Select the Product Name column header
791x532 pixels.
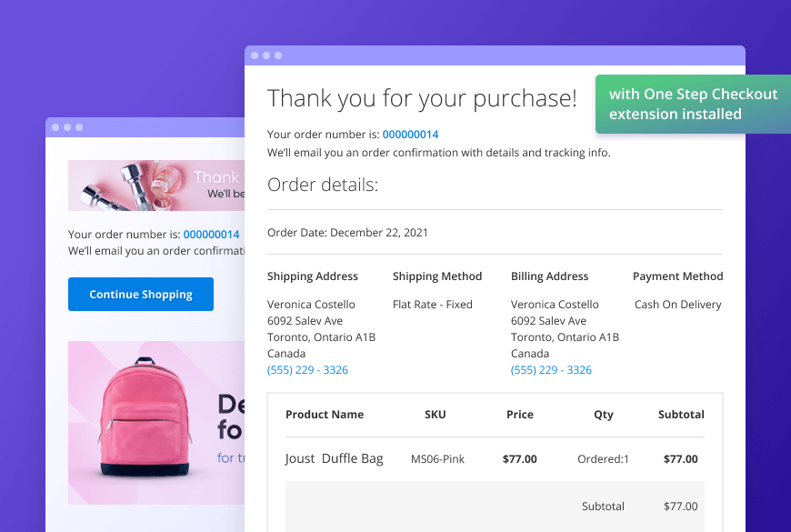pyautogui.click(x=325, y=414)
